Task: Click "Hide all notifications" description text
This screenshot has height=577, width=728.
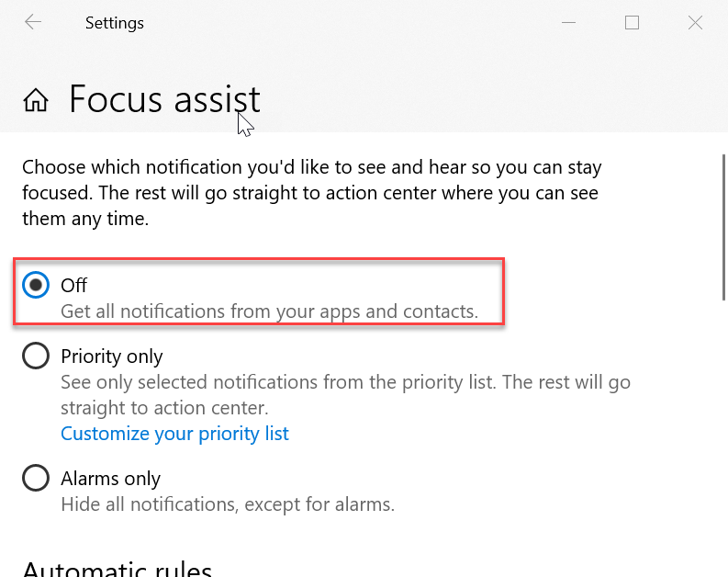Action: click(227, 503)
